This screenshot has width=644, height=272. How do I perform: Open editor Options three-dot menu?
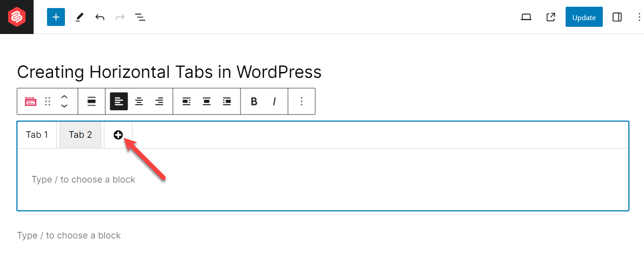[639, 17]
